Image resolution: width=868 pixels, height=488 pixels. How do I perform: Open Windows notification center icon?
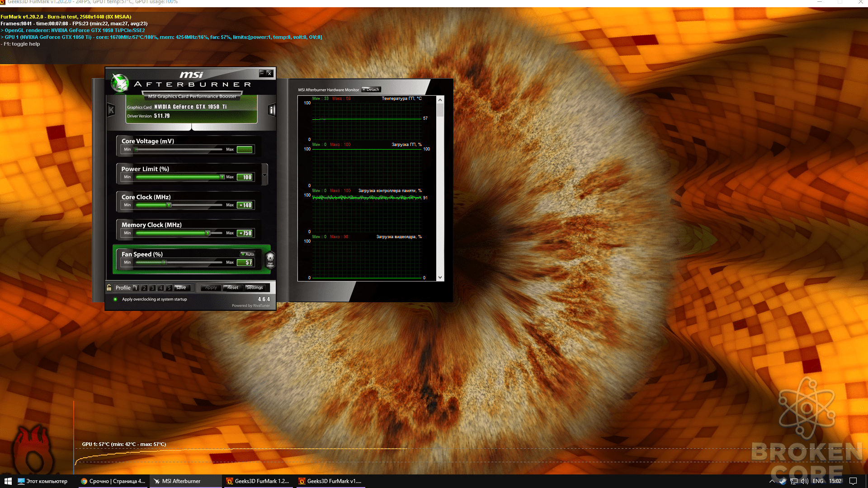[x=853, y=481]
